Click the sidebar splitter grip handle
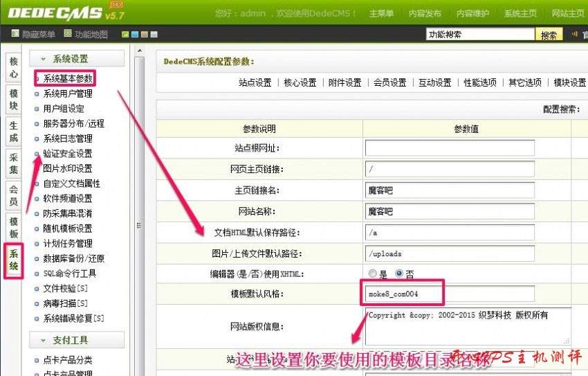Viewport: 588px width, 376px height. [x=139, y=225]
